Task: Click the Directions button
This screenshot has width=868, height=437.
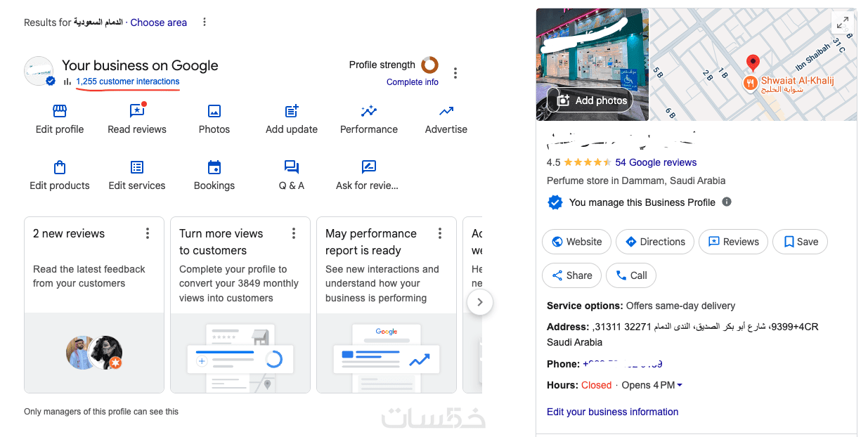Action: [x=655, y=242]
